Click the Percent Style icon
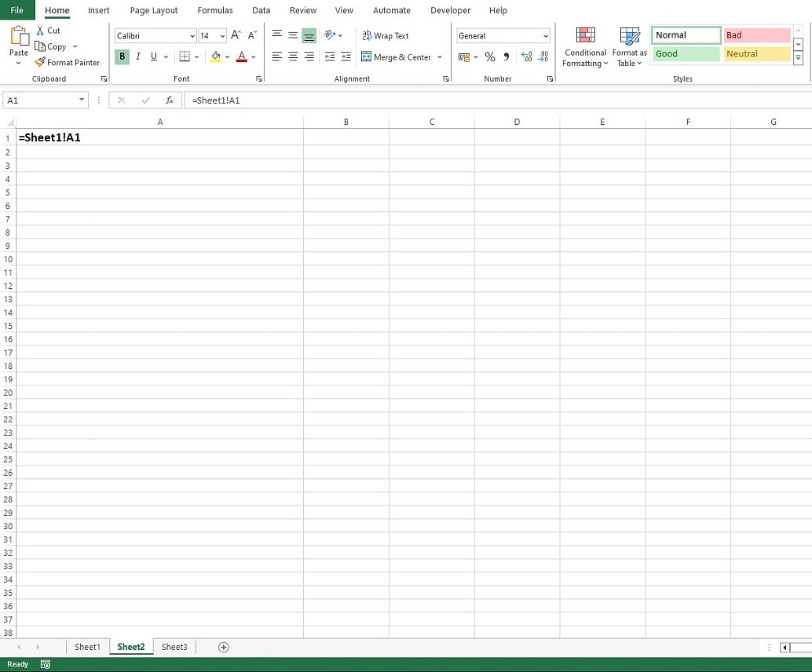 click(489, 56)
